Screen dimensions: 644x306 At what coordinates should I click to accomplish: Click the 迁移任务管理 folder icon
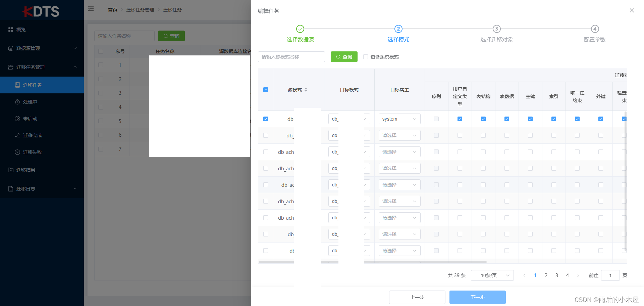pos(11,67)
